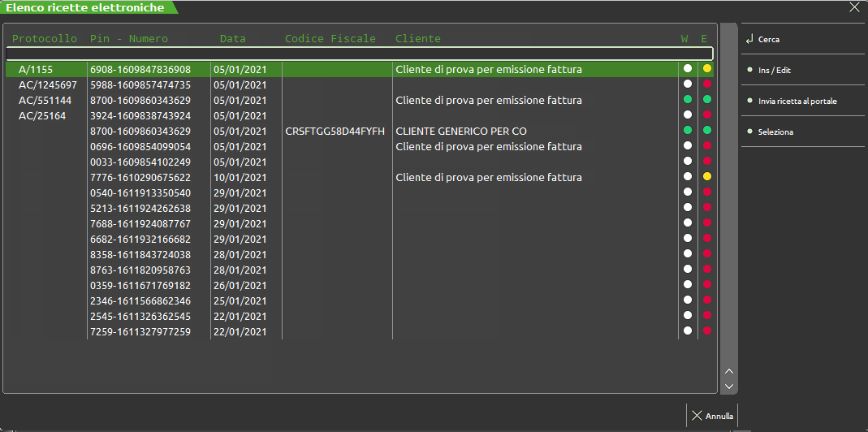
Task: Click red E status dot for AC/1245697
Action: coord(707,84)
